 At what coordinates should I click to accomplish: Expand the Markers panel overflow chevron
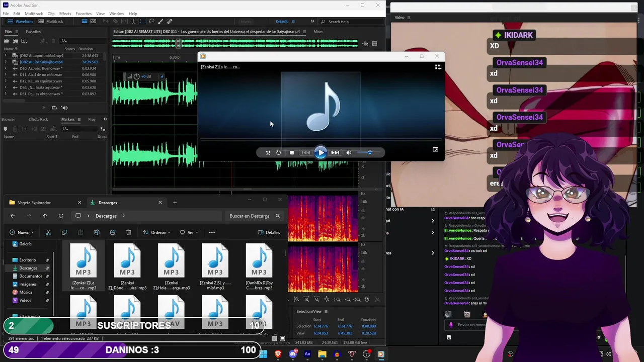coord(105,119)
